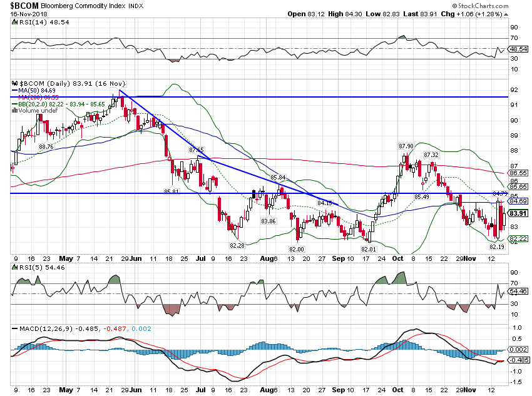Click the volume bars icon beside Volume undef
Viewport: 532px width, 396px height.
[x=14, y=111]
